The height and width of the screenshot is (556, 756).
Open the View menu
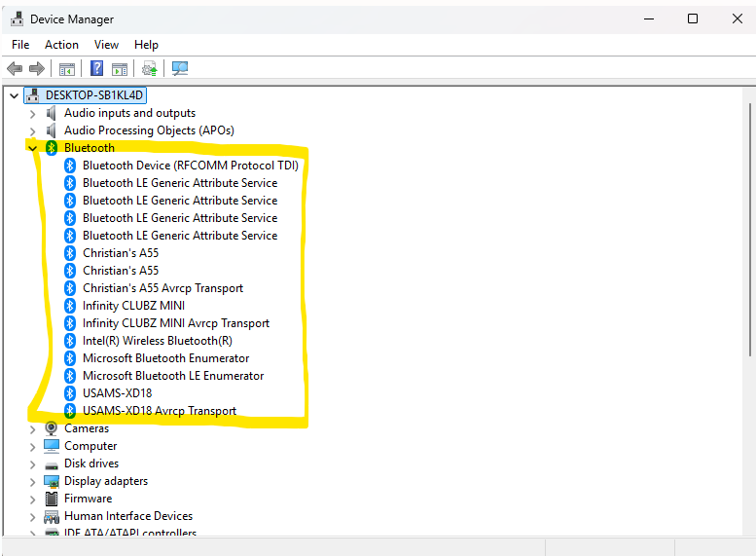point(106,45)
